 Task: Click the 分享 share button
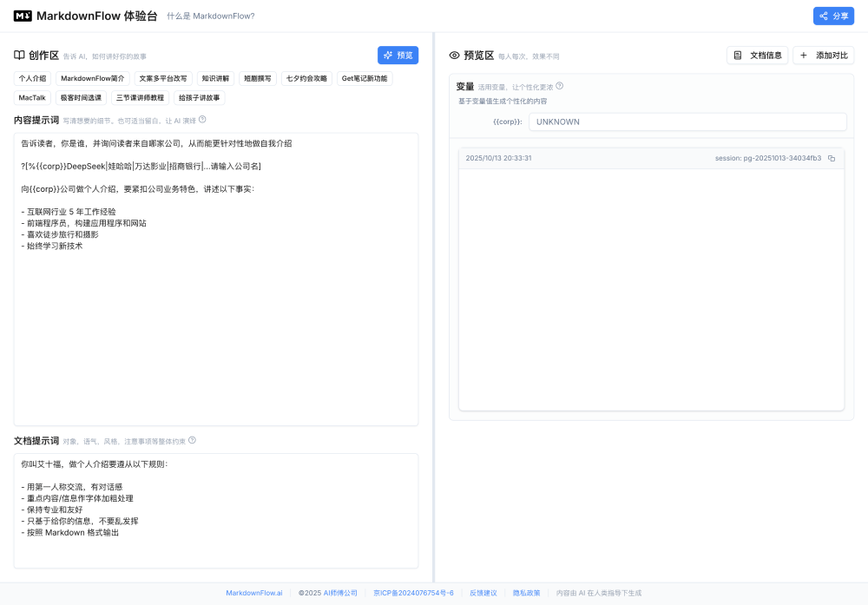pos(833,16)
